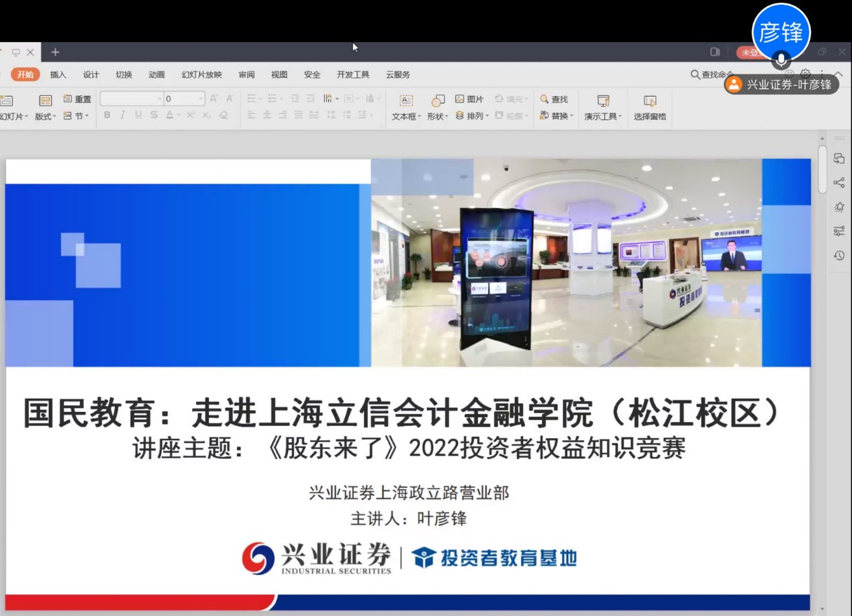The height and width of the screenshot is (616, 852).
Task: Open the line spacing dropdown
Action: tap(367, 115)
